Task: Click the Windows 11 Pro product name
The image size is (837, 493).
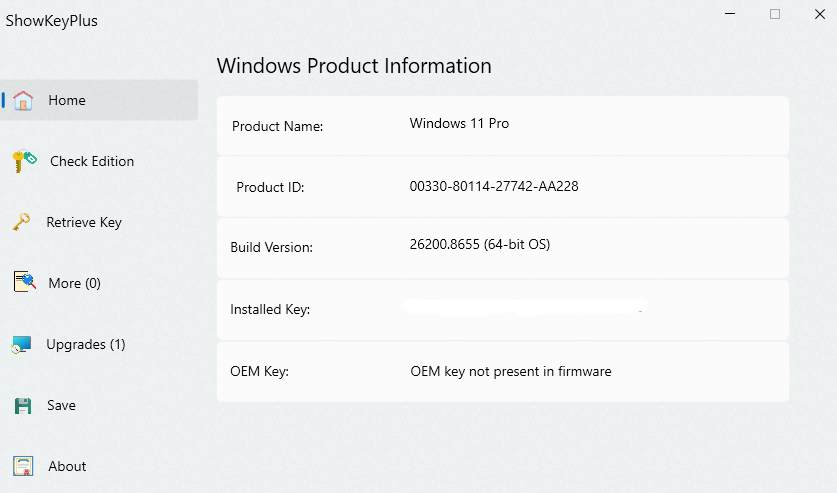Action: click(x=459, y=123)
